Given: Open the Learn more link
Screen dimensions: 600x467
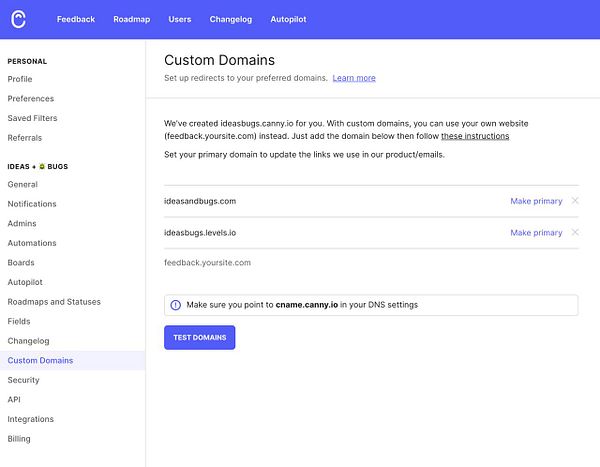Looking at the screenshot, I should click(x=354, y=78).
